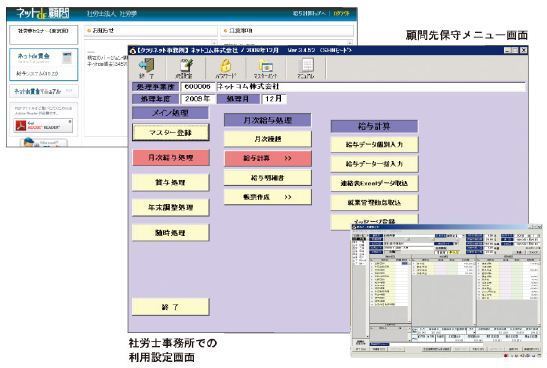Open the payroll entry screen thumbnail
Image resolution: width=547 pixels, height=368 pixels.
(x=447, y=291)
